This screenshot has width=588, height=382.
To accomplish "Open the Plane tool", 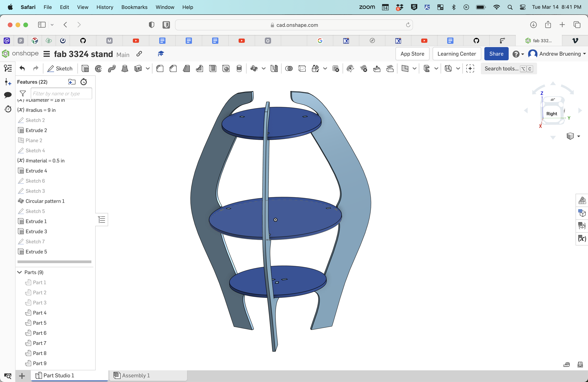I will 405,68.
